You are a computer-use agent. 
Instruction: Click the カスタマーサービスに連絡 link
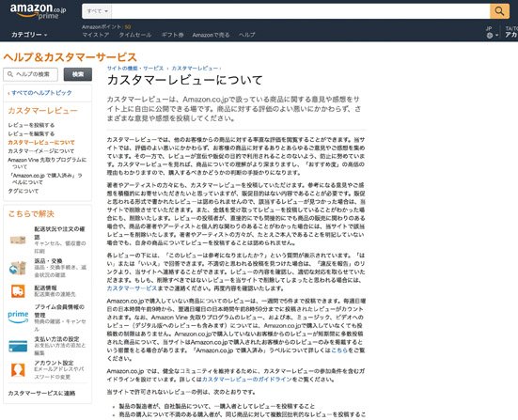[x=41, y=393]
